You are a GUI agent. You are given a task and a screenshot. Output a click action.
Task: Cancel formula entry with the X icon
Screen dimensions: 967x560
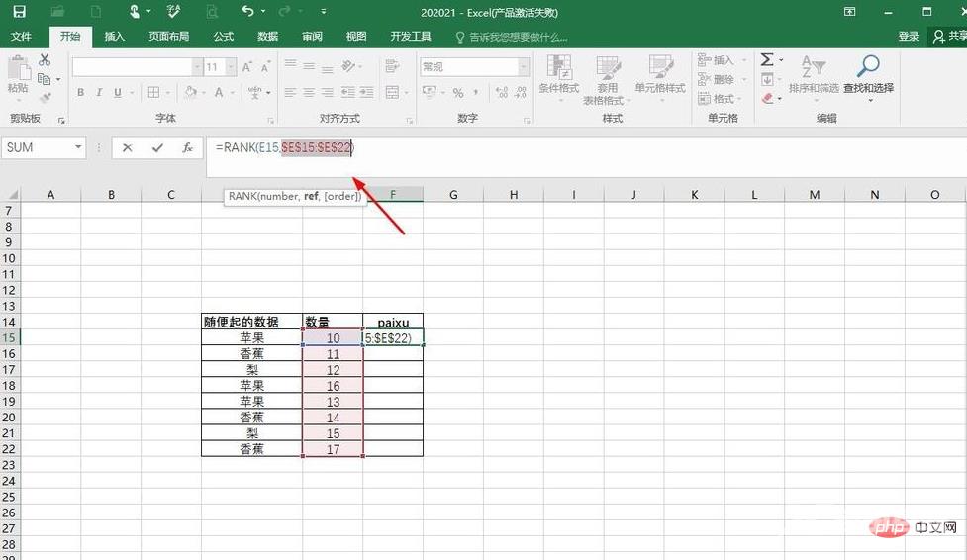[x=128, y=147]
